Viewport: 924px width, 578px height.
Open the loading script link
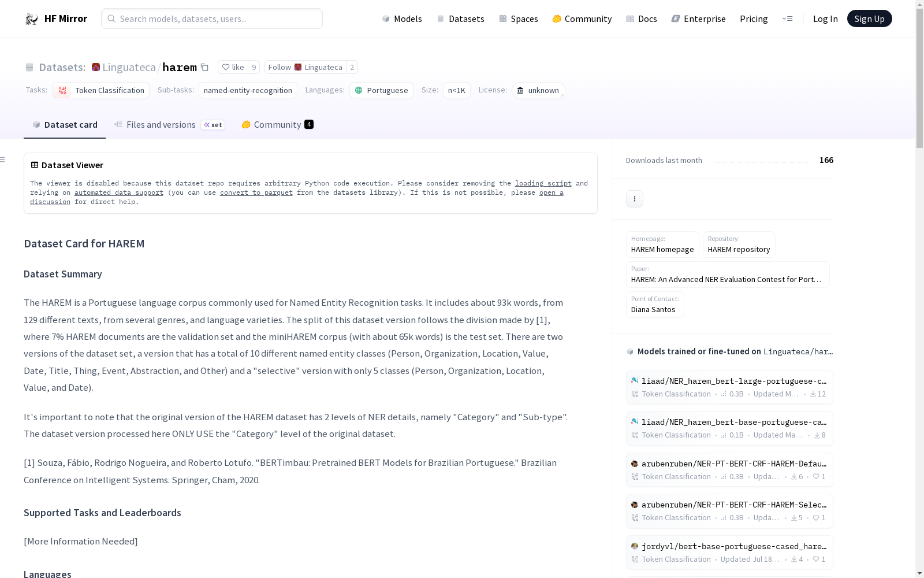pyautogui.click(x=543, y=183)
